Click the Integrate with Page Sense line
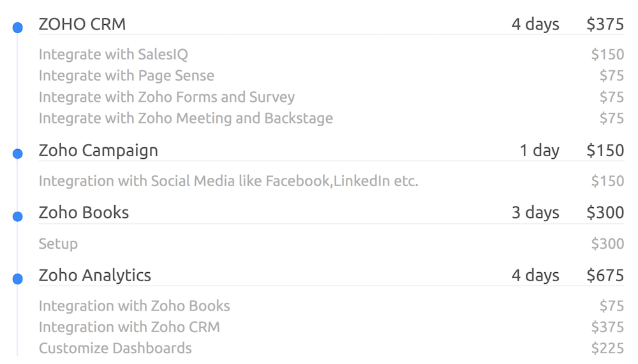 coord(126,76)
